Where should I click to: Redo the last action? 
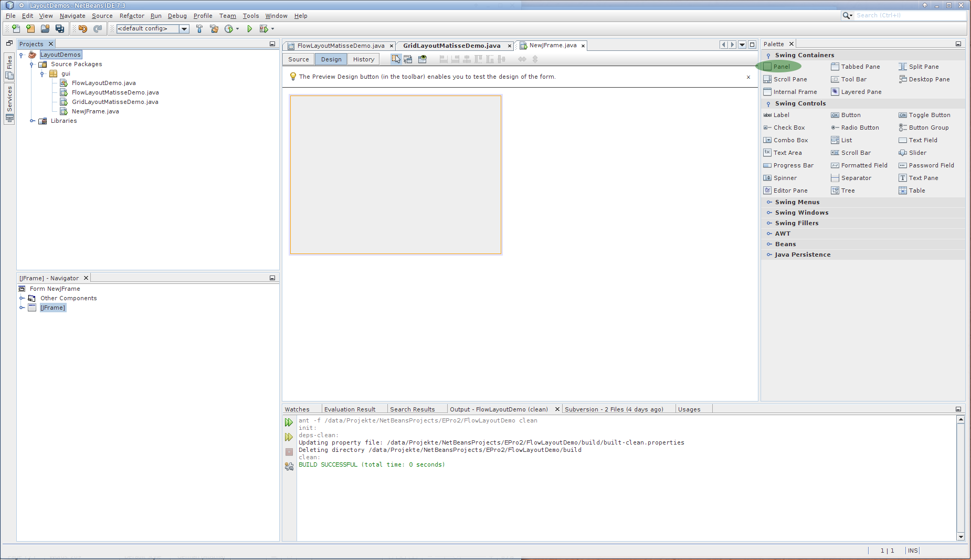pyautogui.click(x=98, y=29)
